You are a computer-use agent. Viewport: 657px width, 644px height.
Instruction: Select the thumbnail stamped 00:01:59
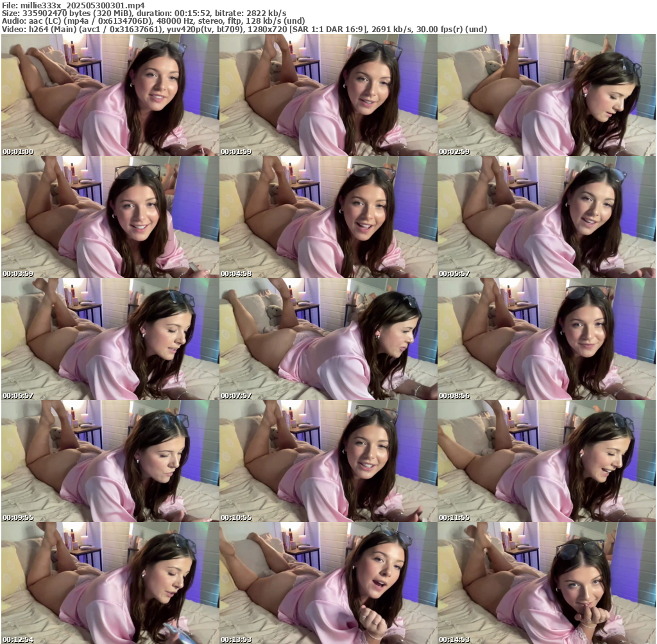(x=328, y=95)
